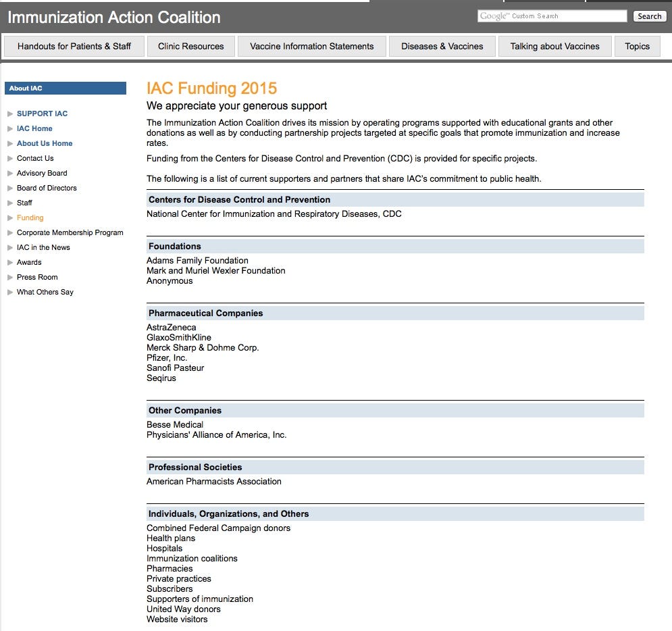This screenshot has width=672, height=631.
Task: Click the arrow icon beside Funding
Action: click(x=10, y=218)
